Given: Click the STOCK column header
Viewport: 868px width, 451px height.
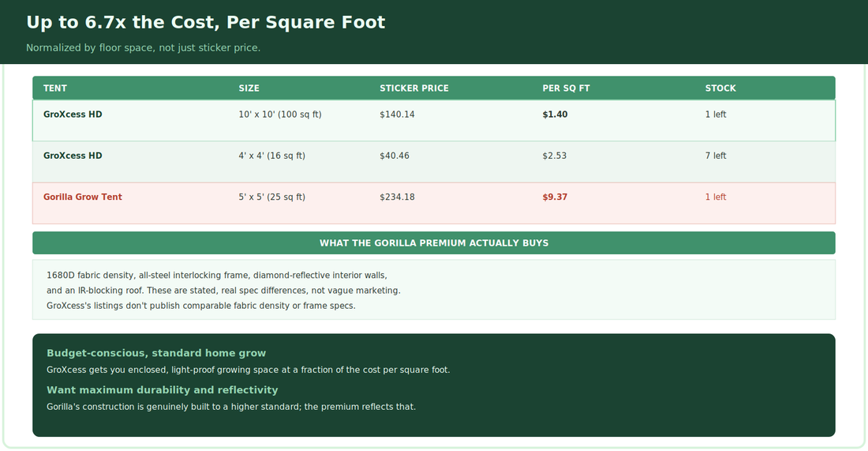Looking at the screenshot, I should [720, 88].
